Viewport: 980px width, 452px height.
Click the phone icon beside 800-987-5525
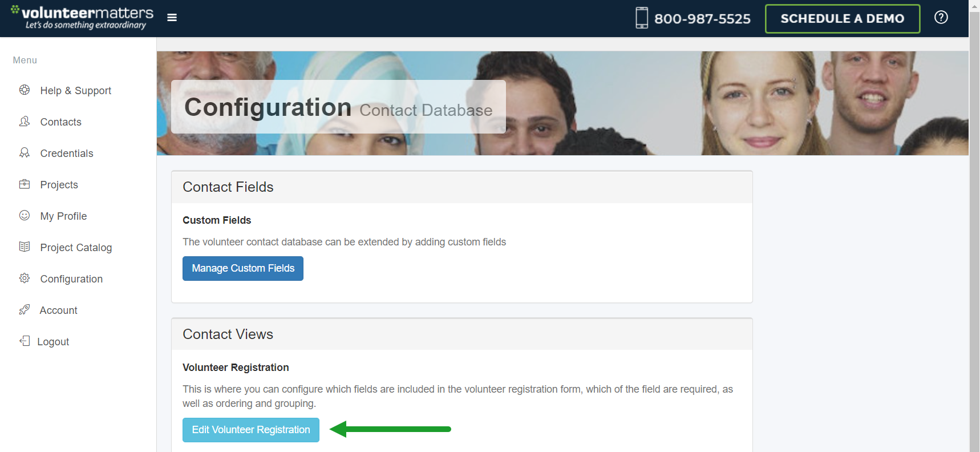point(642,18)
